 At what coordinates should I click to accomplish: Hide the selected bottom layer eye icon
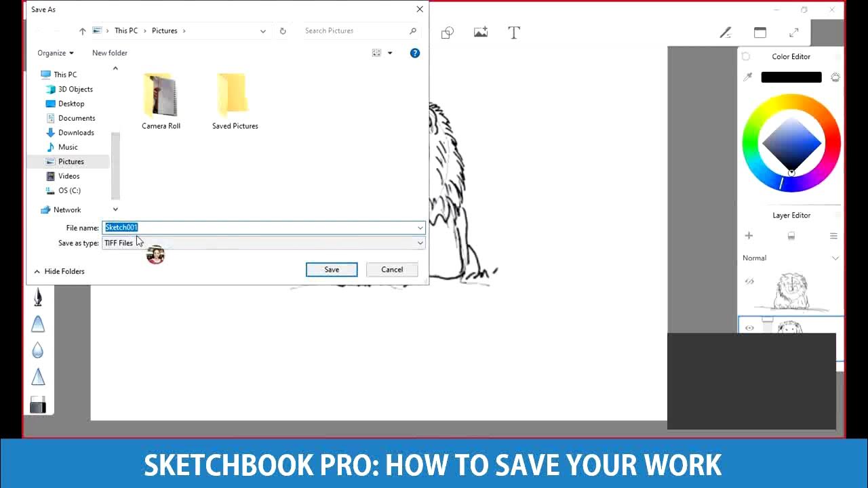coord(749,328)
